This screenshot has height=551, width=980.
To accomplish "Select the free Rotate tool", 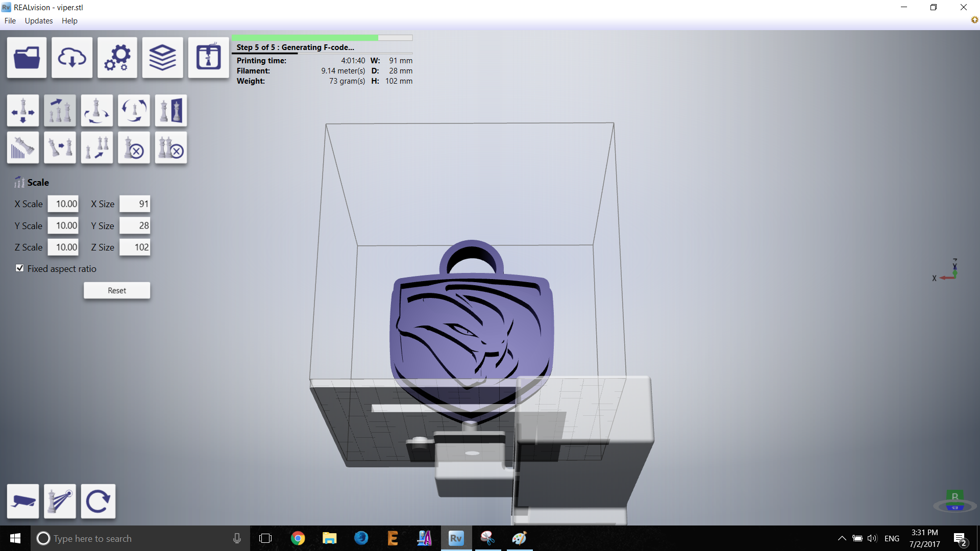I will click(134, 110).
